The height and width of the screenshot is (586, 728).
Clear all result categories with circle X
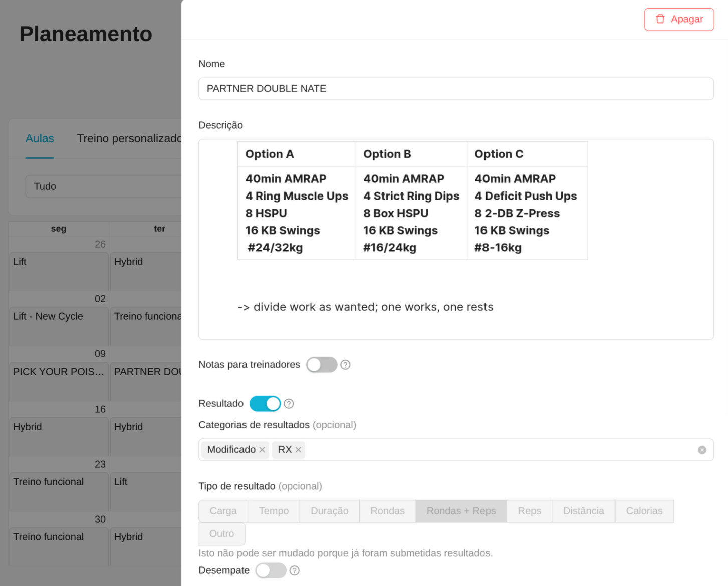[702, 450]
